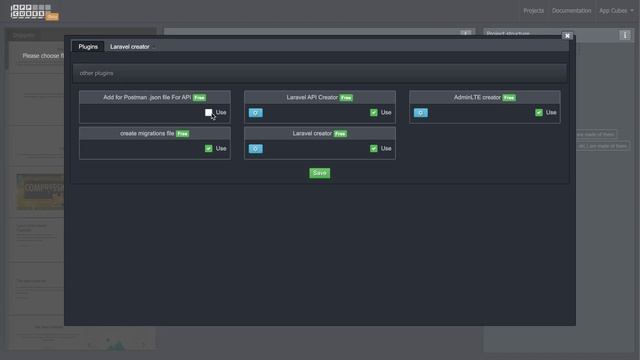Save the plugin selection
This screenshot has height=360, width=640.
[320, 173]
